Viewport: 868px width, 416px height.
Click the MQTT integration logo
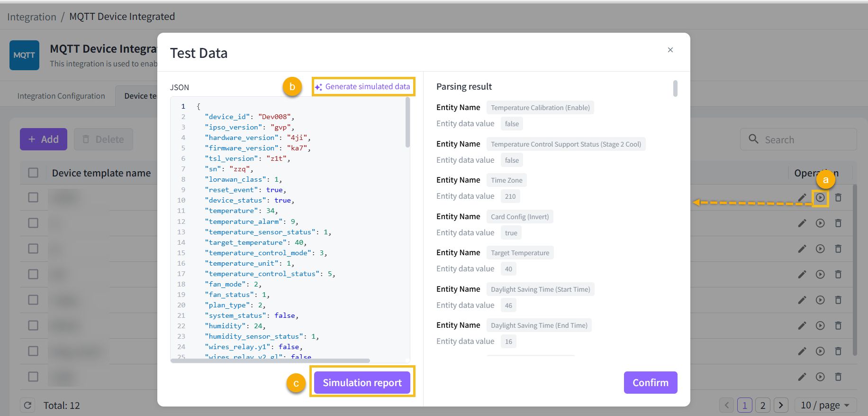24,55
